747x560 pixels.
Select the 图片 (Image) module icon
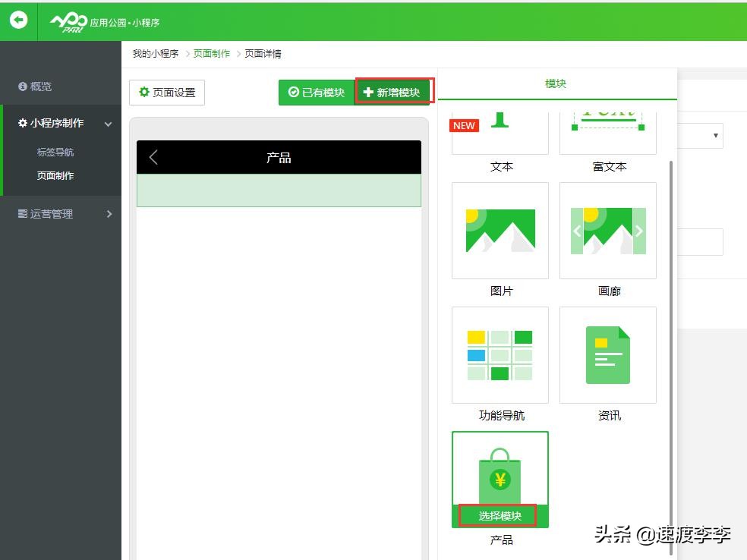tap(500, 230)
